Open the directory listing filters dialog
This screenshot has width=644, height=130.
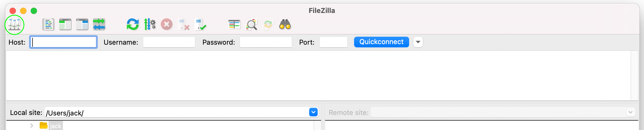point(234,25)
